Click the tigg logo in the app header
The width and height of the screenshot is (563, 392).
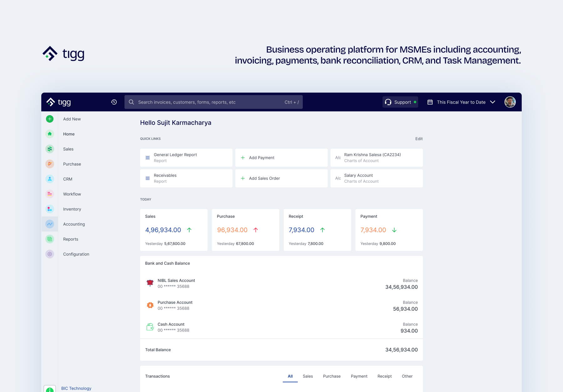click(x=58, y=102)
